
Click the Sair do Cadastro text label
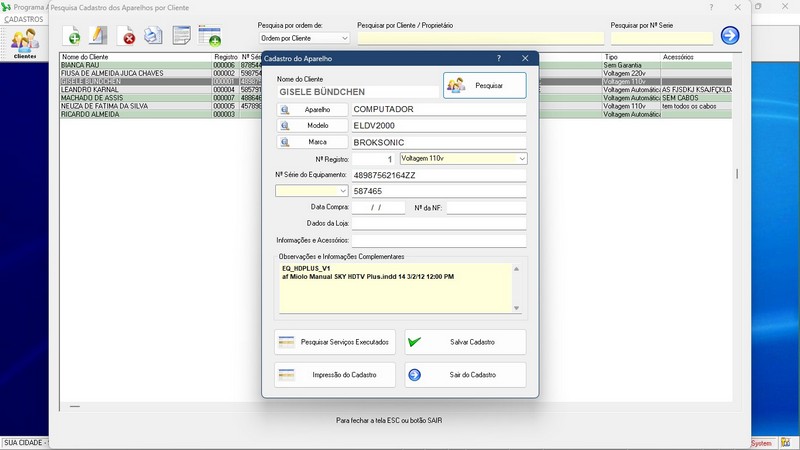point(472,375)
